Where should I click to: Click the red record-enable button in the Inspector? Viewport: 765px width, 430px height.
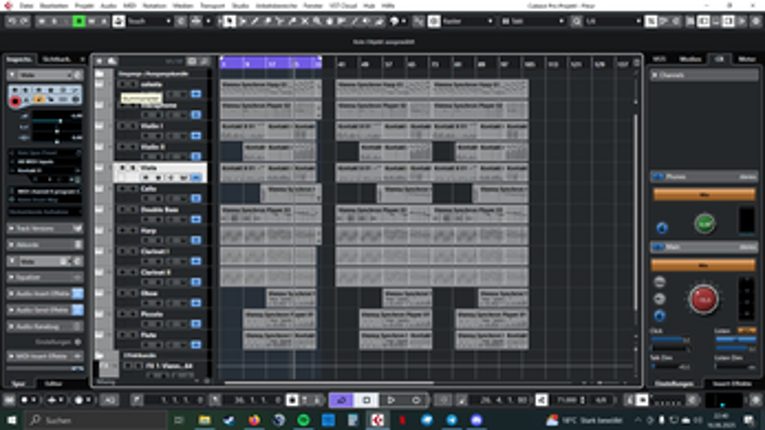[15, 100]
